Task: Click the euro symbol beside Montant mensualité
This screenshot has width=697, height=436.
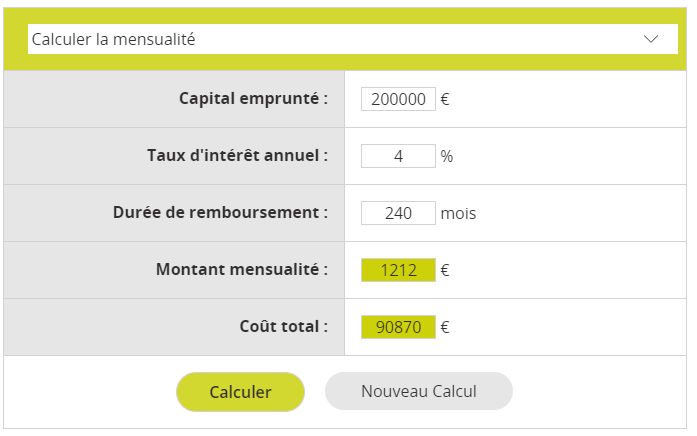Action: [445, 270]
